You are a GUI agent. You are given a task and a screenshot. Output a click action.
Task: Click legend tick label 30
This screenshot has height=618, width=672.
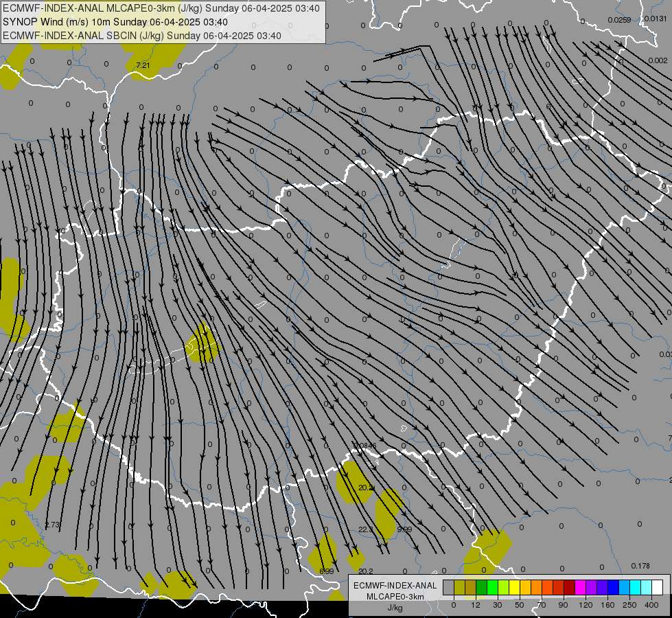tap(498, 605)
